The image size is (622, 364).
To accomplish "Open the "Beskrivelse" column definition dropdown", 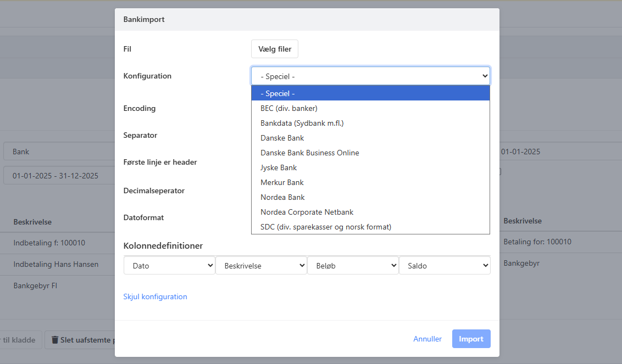I will point(261,265).
